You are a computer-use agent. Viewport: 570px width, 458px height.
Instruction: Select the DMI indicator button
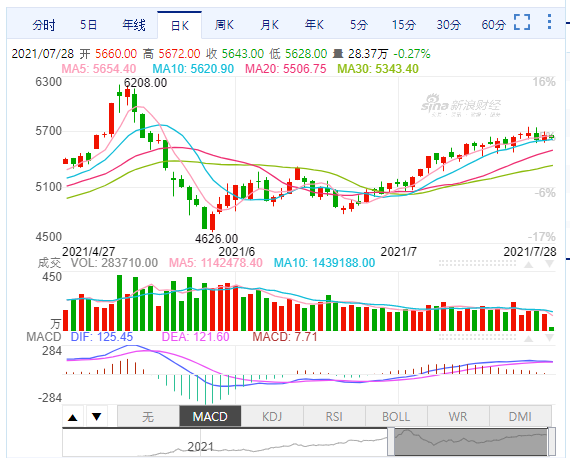point(520,416)
